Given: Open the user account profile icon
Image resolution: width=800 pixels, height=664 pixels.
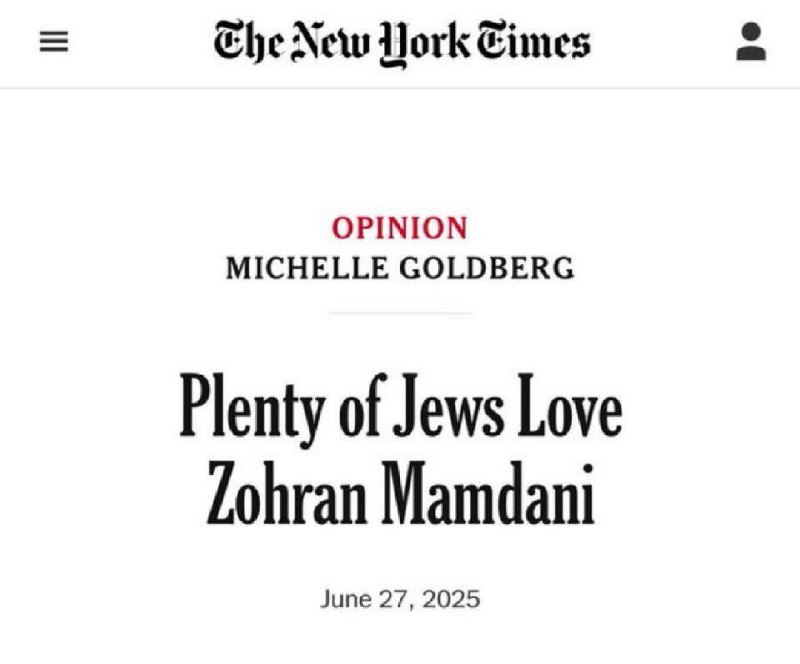Looking at the screenshot, I should click(751, 41).
